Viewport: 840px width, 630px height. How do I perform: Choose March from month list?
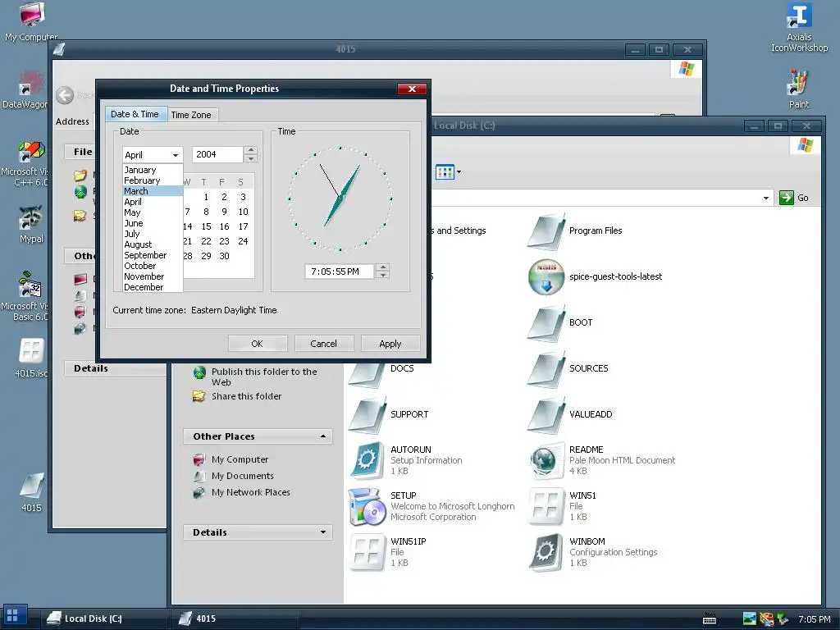pyautogui.click(x=153, y=191)
